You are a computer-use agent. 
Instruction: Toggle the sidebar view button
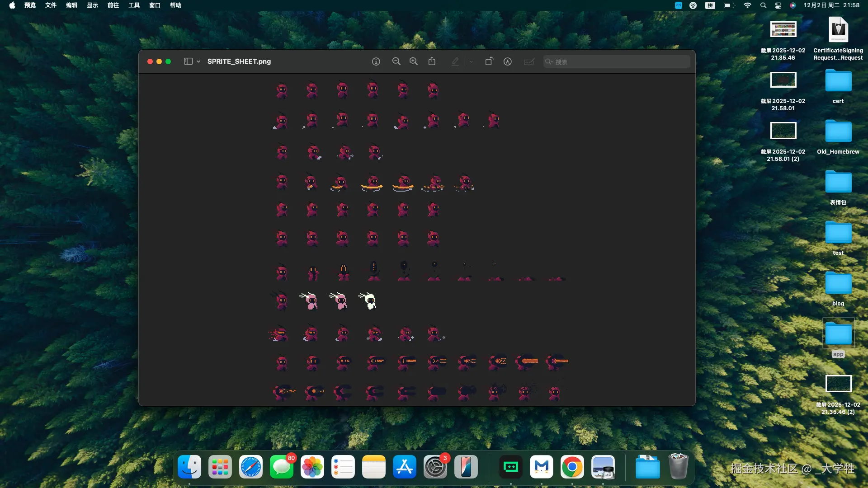pos(188,61)
